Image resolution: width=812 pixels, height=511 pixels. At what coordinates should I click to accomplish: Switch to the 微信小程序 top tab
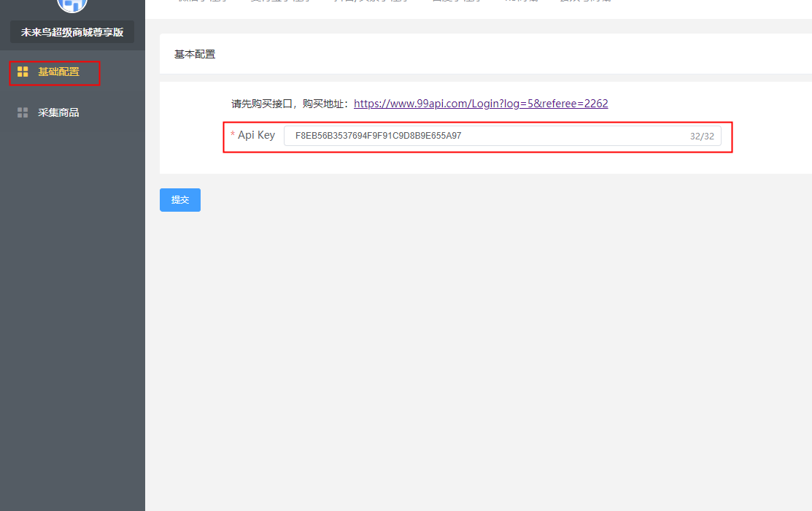click(x=203, y=2)
